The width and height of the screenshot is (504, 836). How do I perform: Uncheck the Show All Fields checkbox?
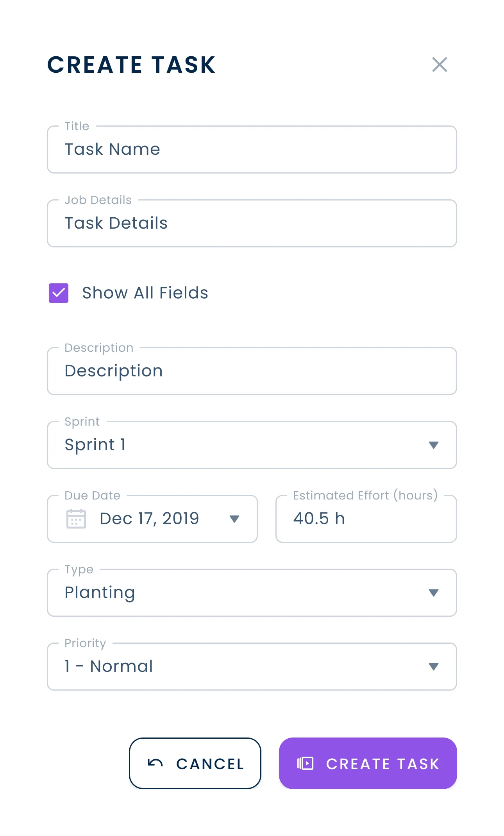(x=59, y=293)
